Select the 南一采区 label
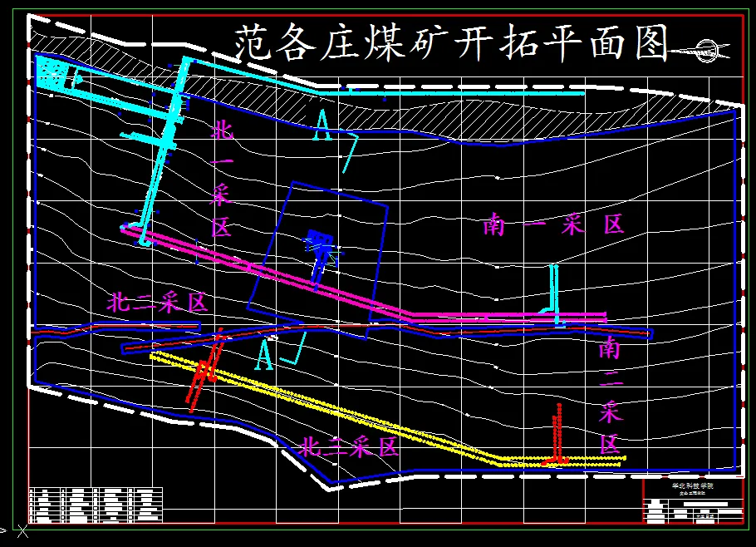This screenshot has height=547, width=756. (x=554, y=224)
